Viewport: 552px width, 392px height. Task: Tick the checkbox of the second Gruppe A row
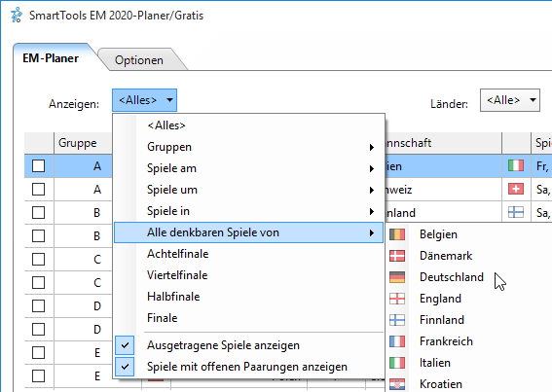click(38, 190)
